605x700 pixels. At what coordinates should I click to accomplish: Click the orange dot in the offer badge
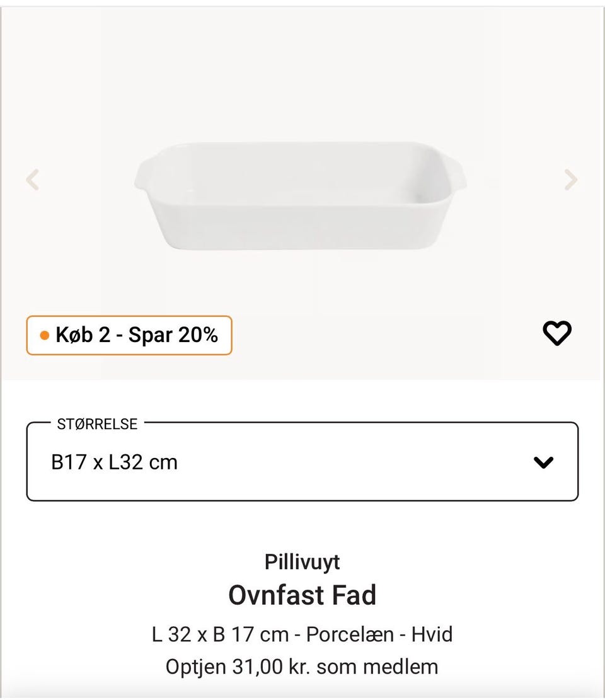(44, 335)
